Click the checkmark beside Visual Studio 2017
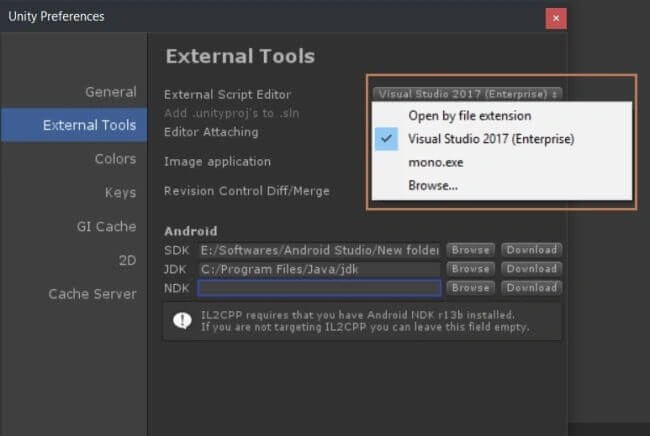 pyautogui.click(x=386, y=139)
